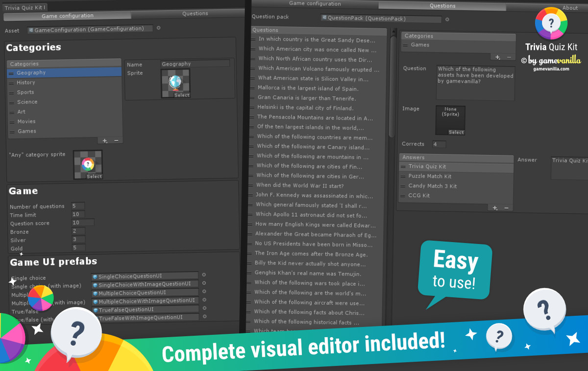Click Select on the Geography sprite thumbnail

pos(182,95)
